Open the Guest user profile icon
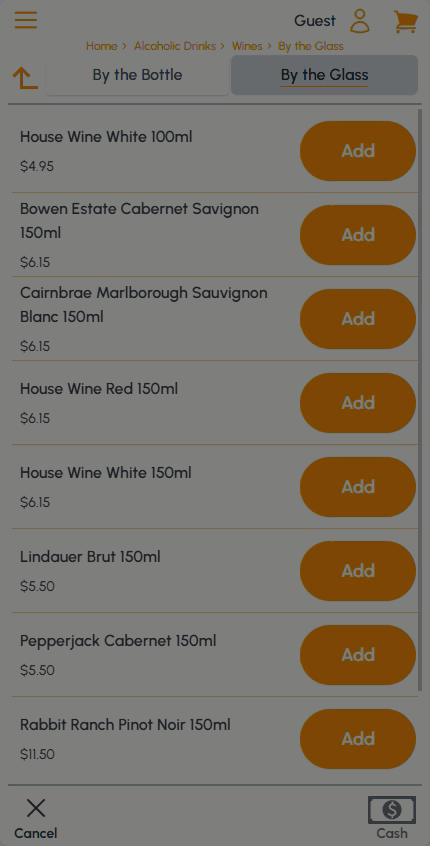Image resolution: width=430 pixels, height=846 pixels. 360,21
